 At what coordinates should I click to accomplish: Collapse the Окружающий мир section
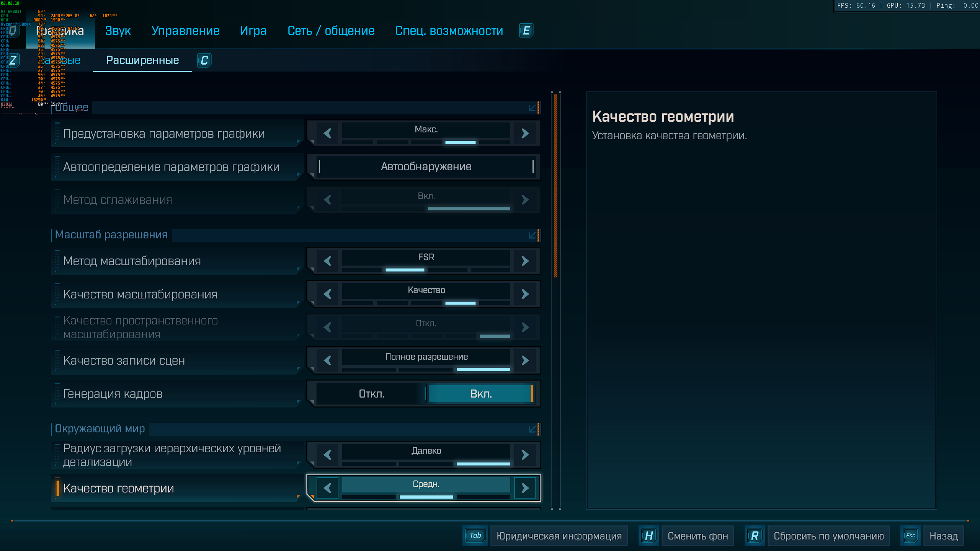coord(532,429)
